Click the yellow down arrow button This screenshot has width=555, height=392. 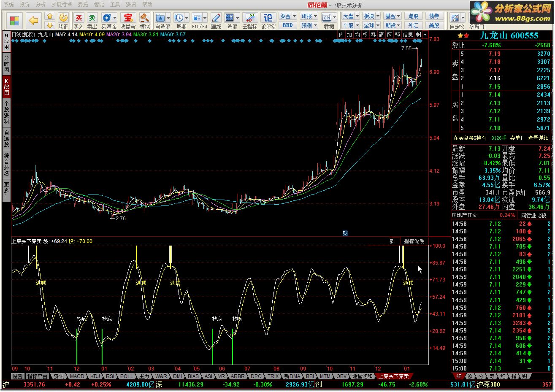click(49, 25)
